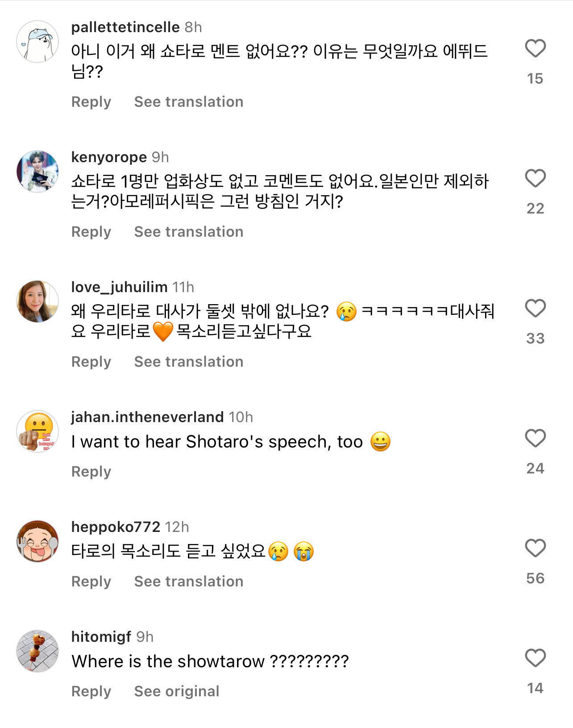Like love_juhuilim's comment

click(x=535, y=309)
